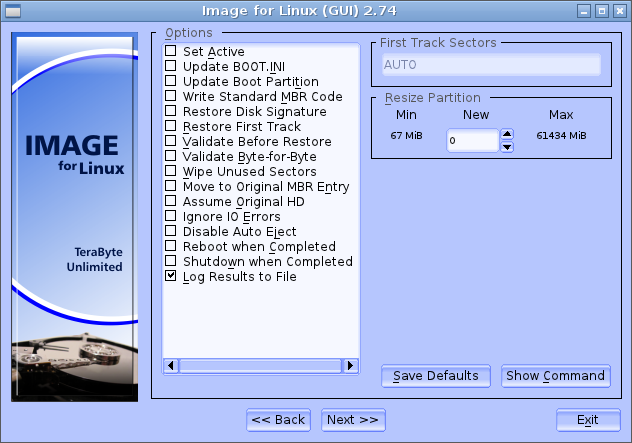The image size is (632, 443).
Task: Tick Ignore IO Errors
Action: pos(170,216)
